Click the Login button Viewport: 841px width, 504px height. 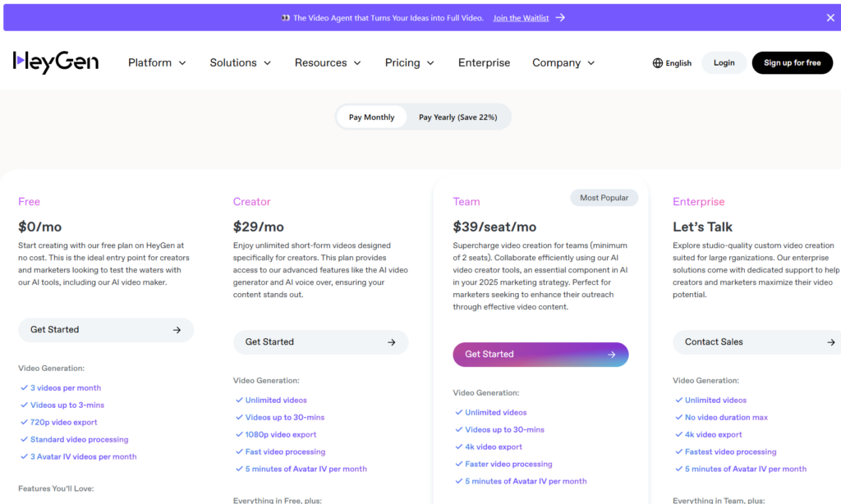tap(724, 62)
